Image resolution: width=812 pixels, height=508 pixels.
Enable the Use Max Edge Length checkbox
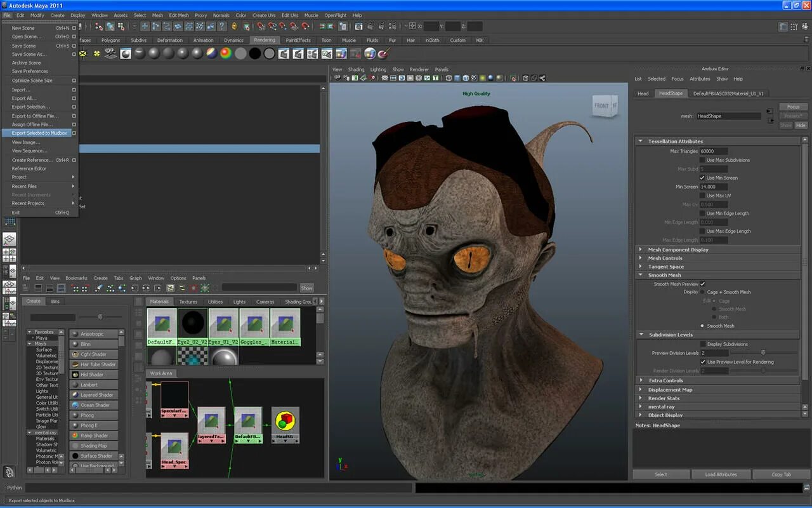tap(702, 231)
